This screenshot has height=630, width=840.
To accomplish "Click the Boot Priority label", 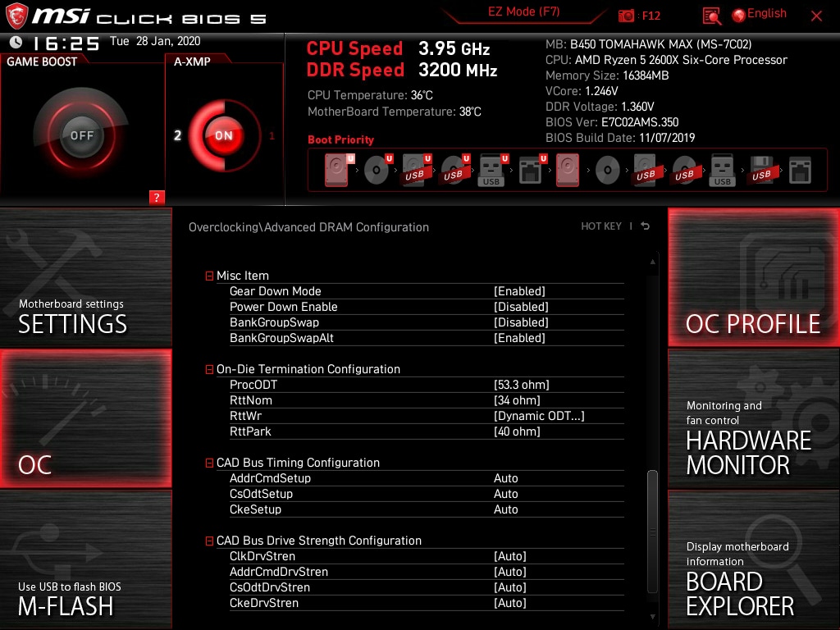I will [340, 139].
